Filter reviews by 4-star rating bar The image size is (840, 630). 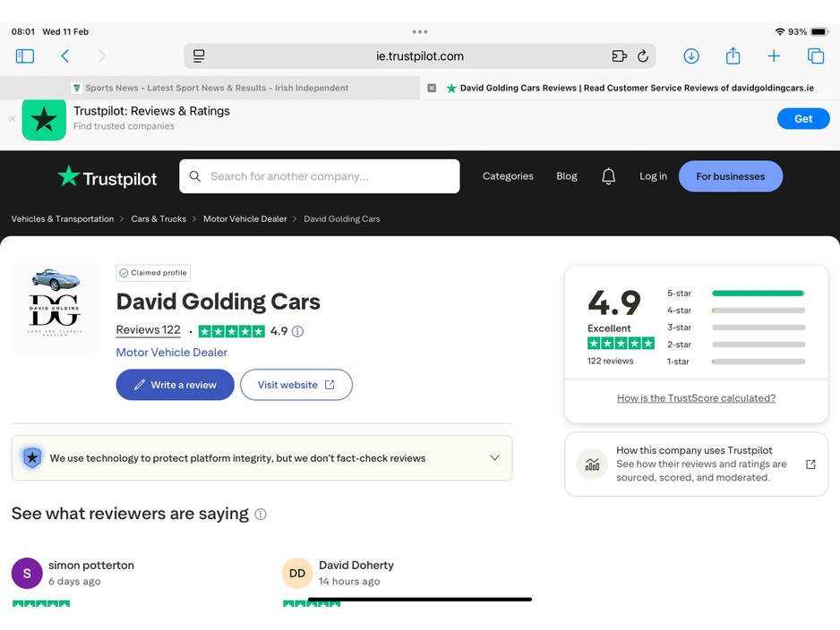pos(758,311)
